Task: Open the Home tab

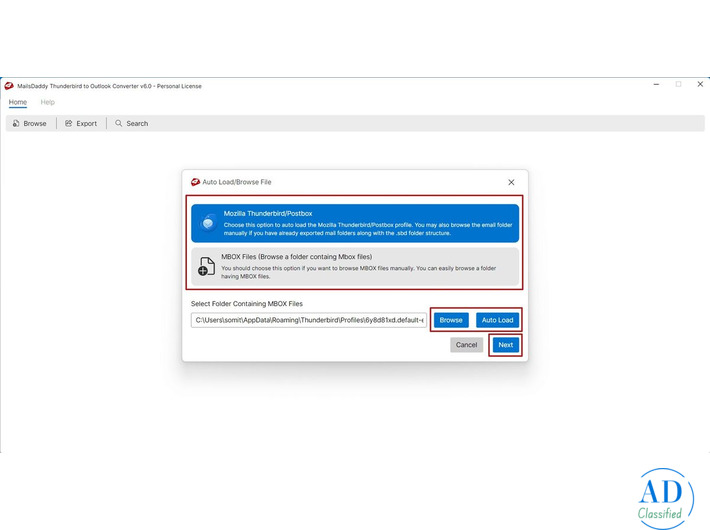Action: pyautogui.click(x=18, y=102)
